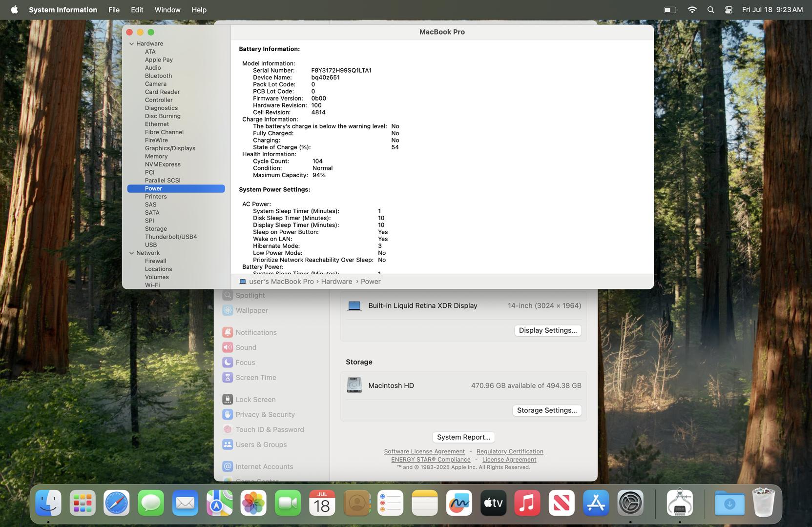Screen dimensions: 812x527
Task: Click Display Settings button
Action: point(548,330)
